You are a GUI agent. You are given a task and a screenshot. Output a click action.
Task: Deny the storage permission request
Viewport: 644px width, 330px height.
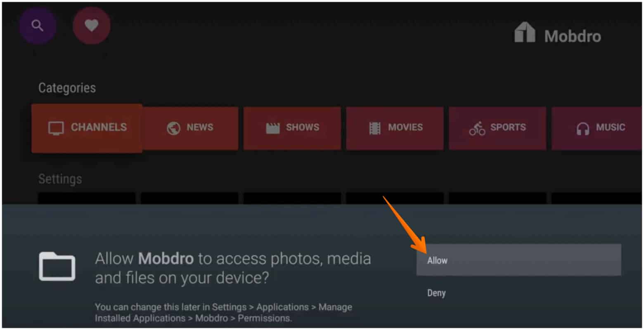tap(436, 293)
